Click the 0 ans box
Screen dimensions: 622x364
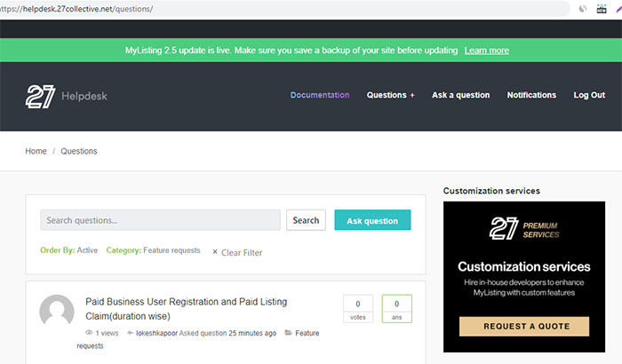(396, 309)
